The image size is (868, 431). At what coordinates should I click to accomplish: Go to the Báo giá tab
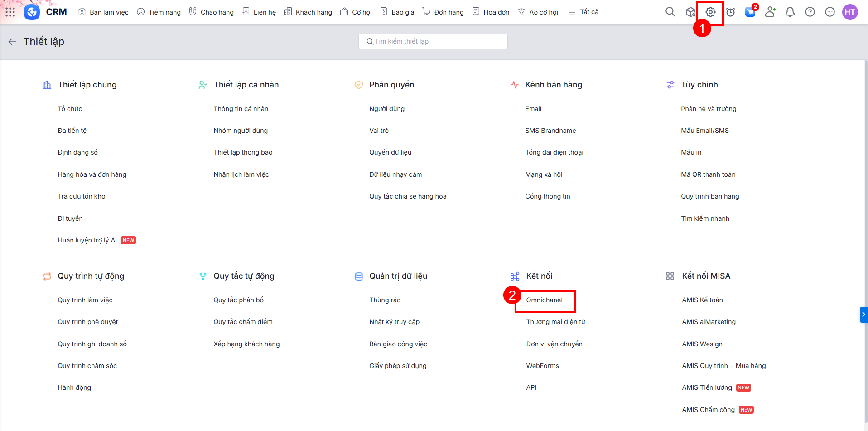[397, 12]
